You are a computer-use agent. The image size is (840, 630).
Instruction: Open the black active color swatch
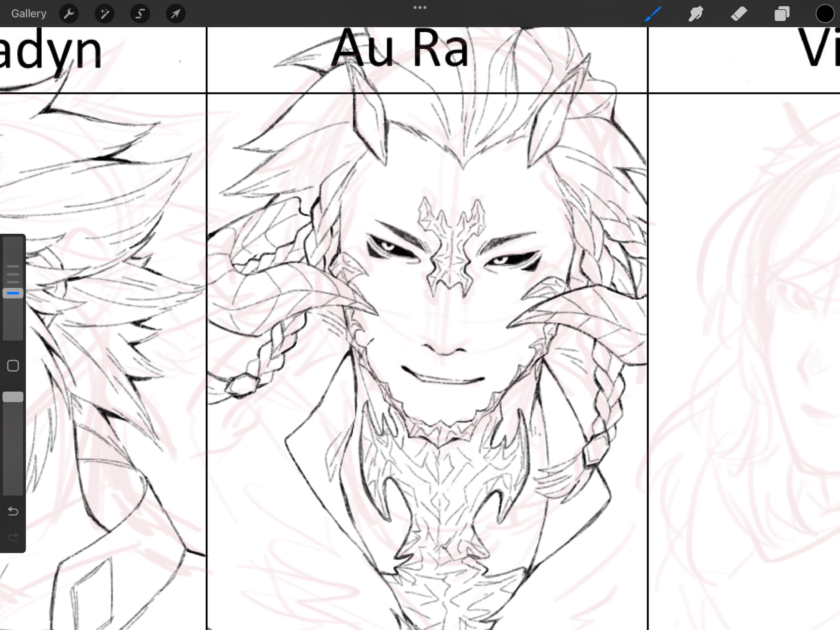click(x=824, y=14)
